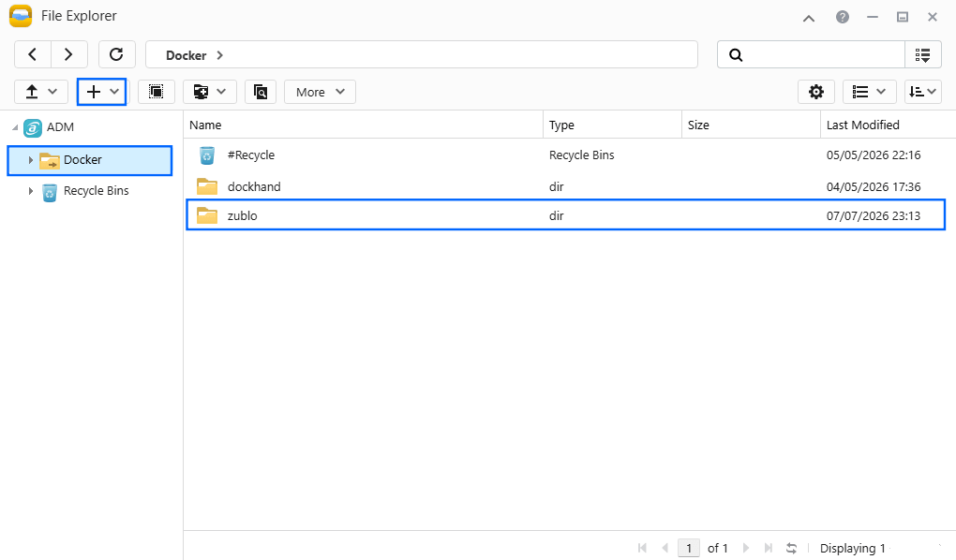Go forward to next folder
Image resolution: width=956 pixels, height=560 pixels.
[69, 55]
